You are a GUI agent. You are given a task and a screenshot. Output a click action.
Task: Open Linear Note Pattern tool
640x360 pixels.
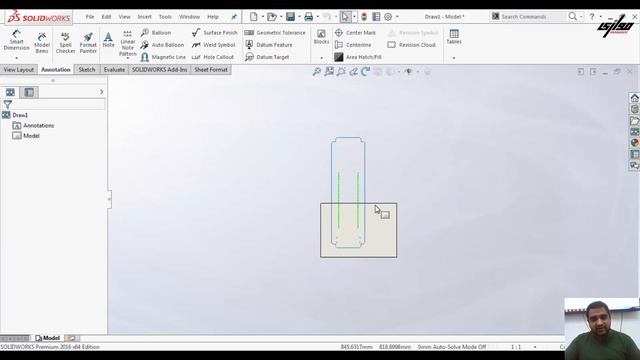[127, 43]
